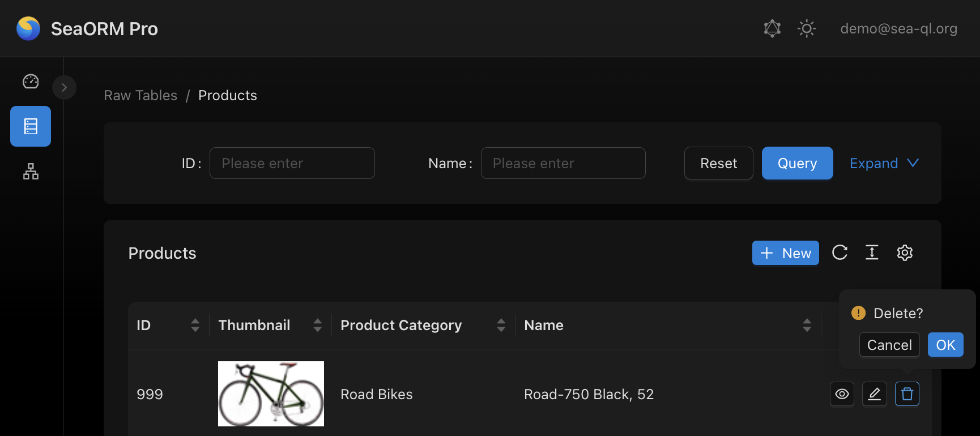The width and height of the screenshot is (980, 436).
Task: Confirm deletion by clicking OK
Action: click(945, 345)
